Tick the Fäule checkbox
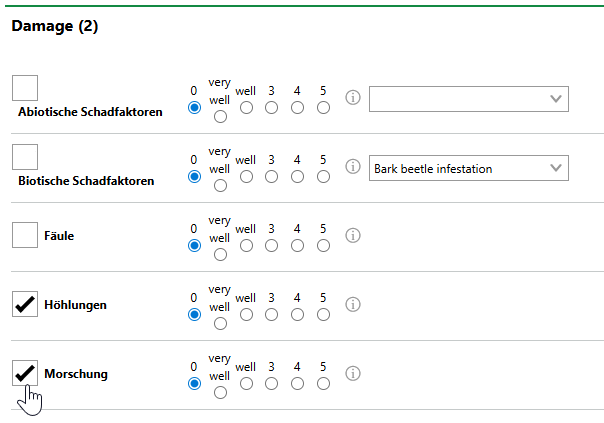Screen dimensions: 604x423 point(25,235)
